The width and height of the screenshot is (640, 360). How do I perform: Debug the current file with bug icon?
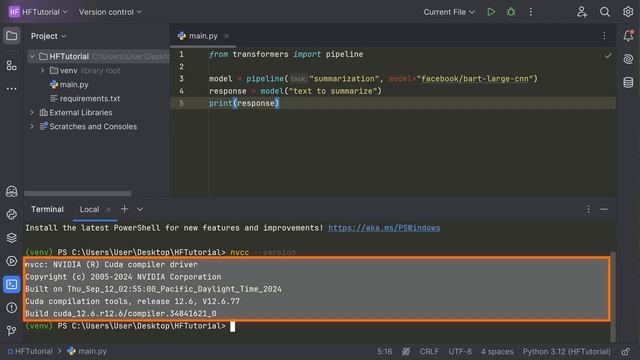pos(511,12)
